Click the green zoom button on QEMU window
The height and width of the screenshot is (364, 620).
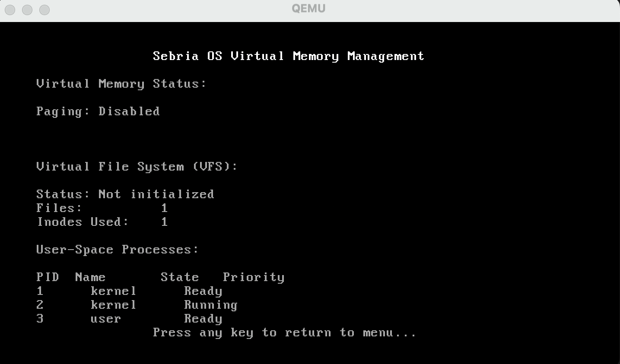[x=44, y=9]
